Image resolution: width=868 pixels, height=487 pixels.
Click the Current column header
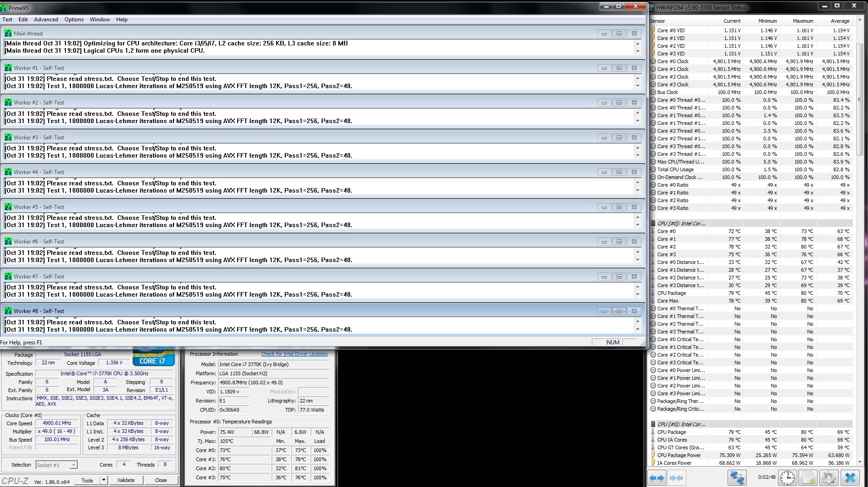pos(725,21)
